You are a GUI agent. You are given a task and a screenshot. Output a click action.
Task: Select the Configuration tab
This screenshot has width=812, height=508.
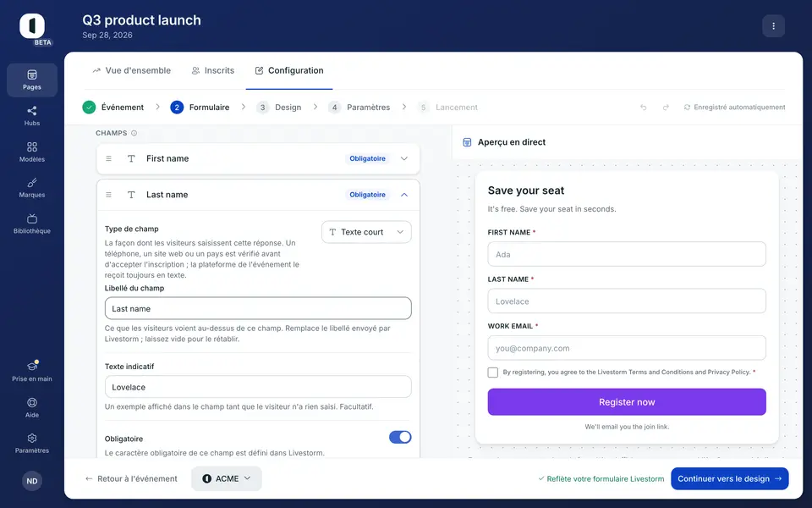289,70
